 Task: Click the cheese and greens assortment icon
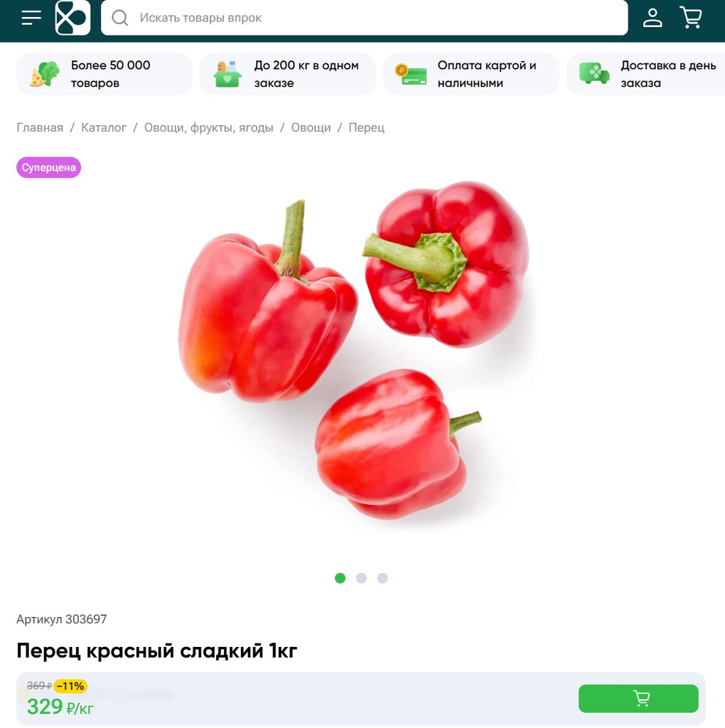[45, 74]
